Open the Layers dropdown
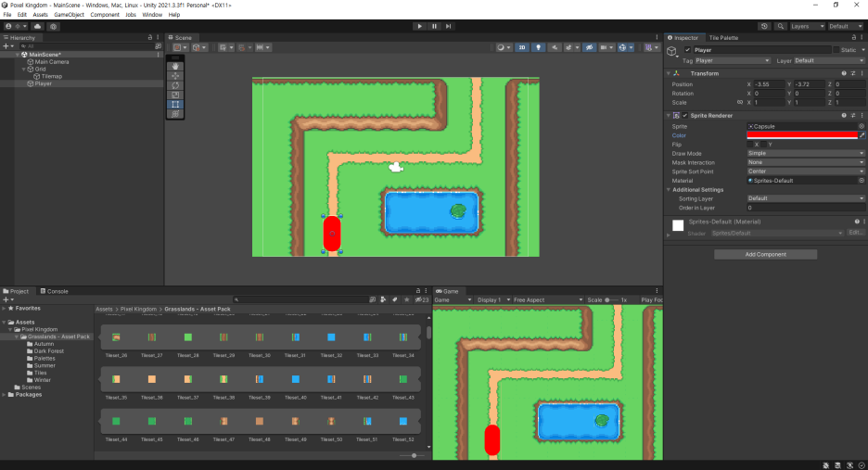 (807, 26)
